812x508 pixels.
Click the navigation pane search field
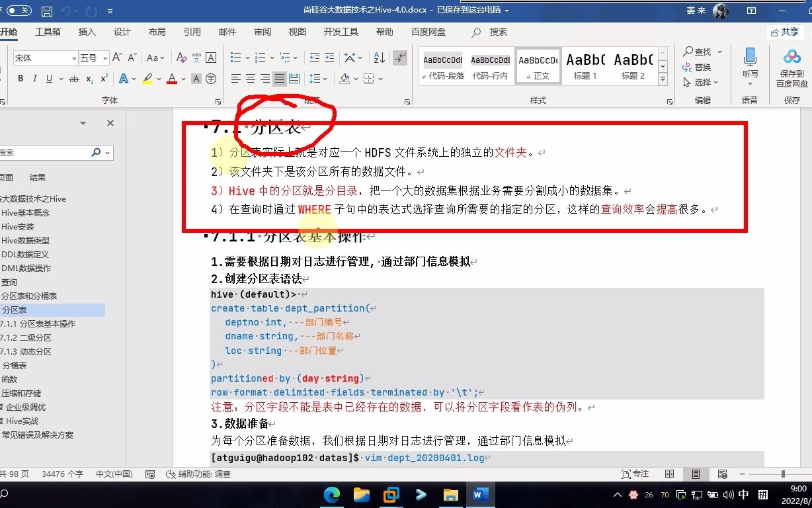tap(46, 152)
